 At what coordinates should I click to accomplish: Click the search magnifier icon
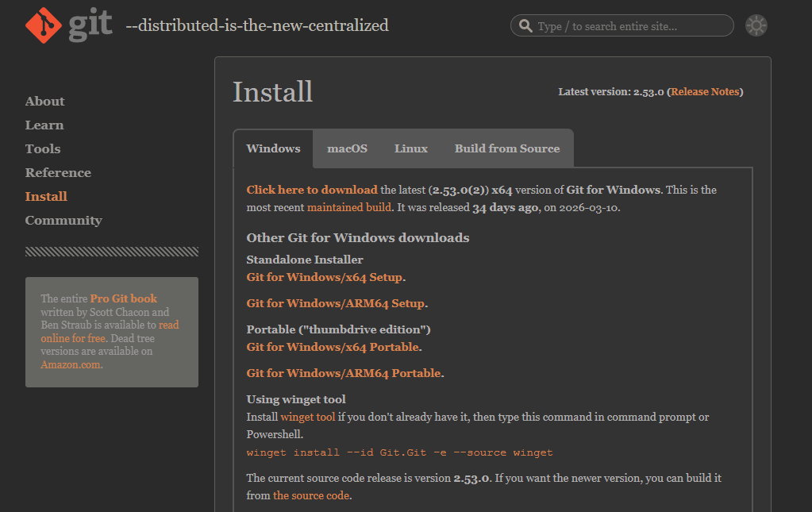[525, 26]
